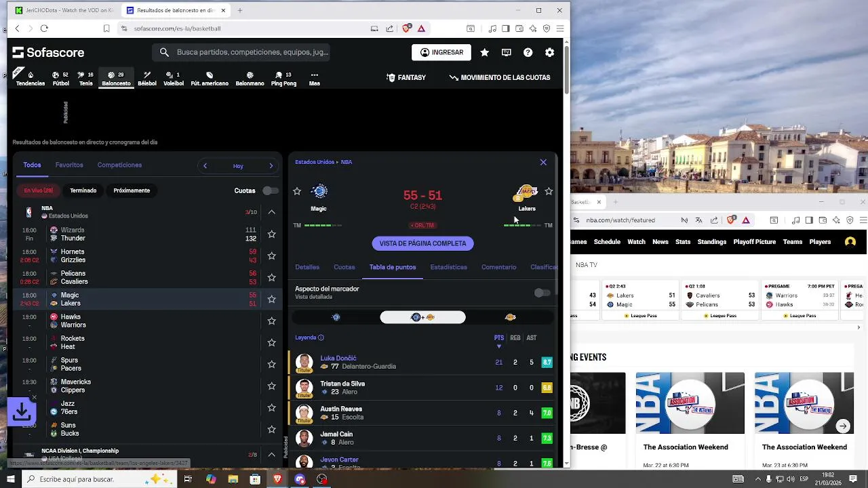Switch to the Detalles tab
Screen dimensions: 868x488
(307, 267)
